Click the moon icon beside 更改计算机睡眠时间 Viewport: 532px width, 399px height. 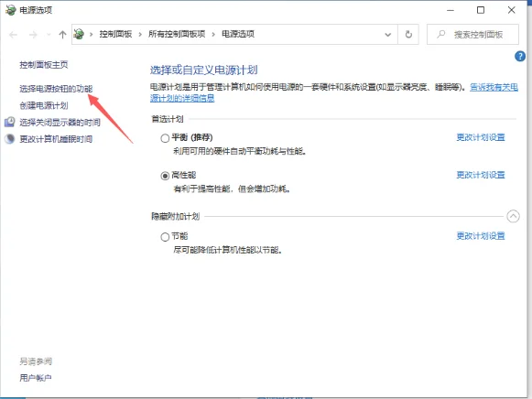tap(10, 139)
